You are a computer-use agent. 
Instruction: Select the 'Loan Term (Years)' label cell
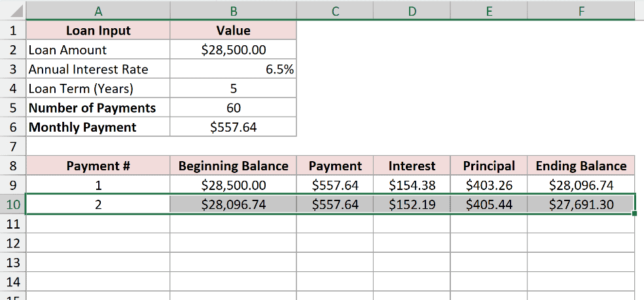(x=98, y=88)
